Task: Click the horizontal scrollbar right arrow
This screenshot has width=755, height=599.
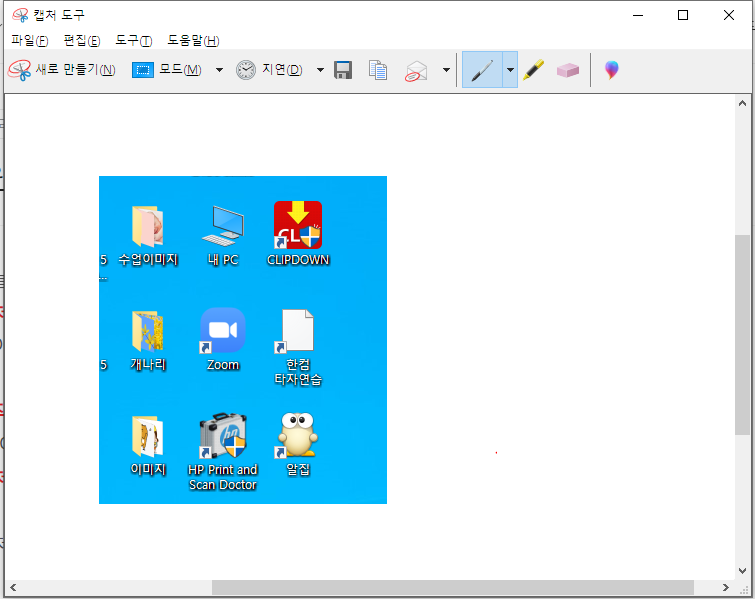Action: [726, 587]
